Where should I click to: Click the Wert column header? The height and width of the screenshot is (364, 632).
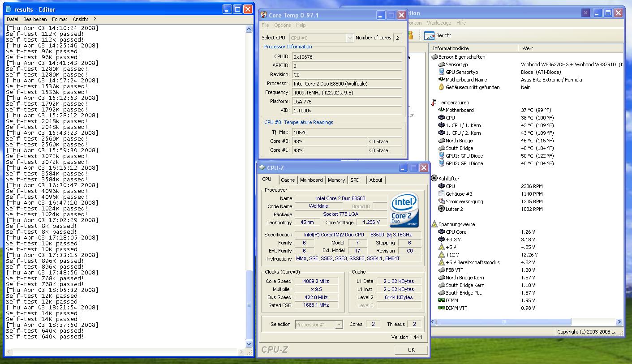(x=571, y=48)
